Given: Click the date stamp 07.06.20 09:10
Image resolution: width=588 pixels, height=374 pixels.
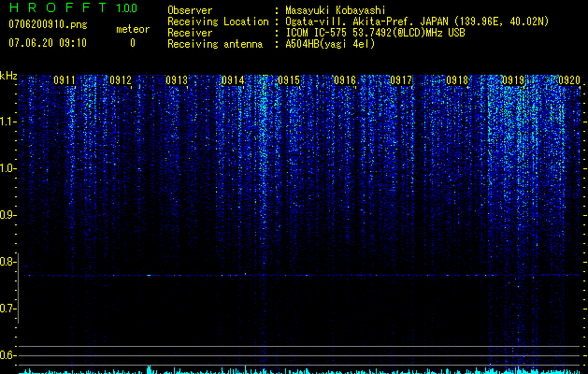Looking at the screenshot, I should click(48, 43).
